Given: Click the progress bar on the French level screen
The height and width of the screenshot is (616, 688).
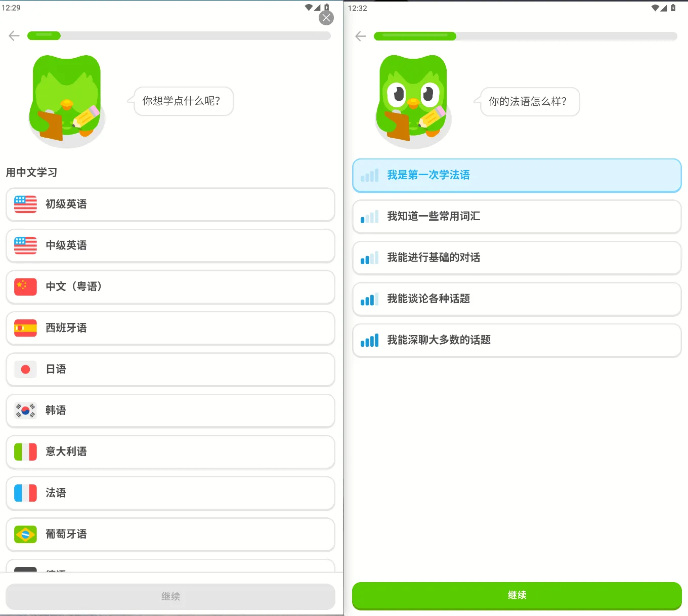Looking at the screenshot, I should point(525,36).
